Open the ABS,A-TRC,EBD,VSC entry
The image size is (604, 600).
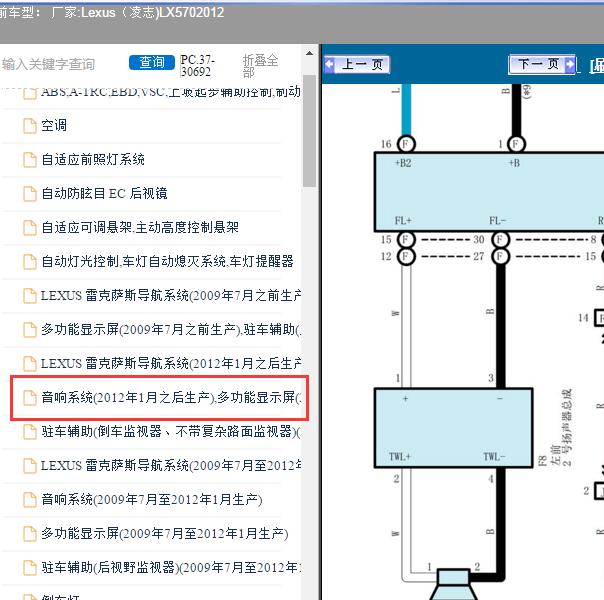coord(171,92)
